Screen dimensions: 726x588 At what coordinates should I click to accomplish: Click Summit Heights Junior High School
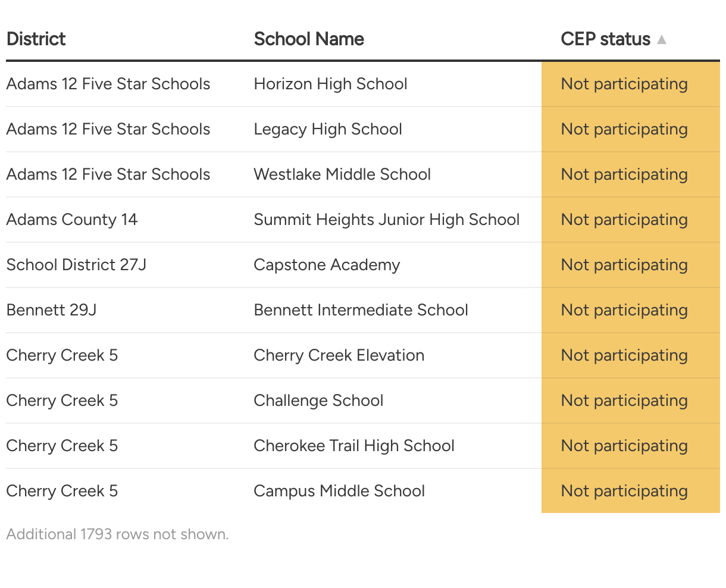pyautogui.click(x=386, y=220)
